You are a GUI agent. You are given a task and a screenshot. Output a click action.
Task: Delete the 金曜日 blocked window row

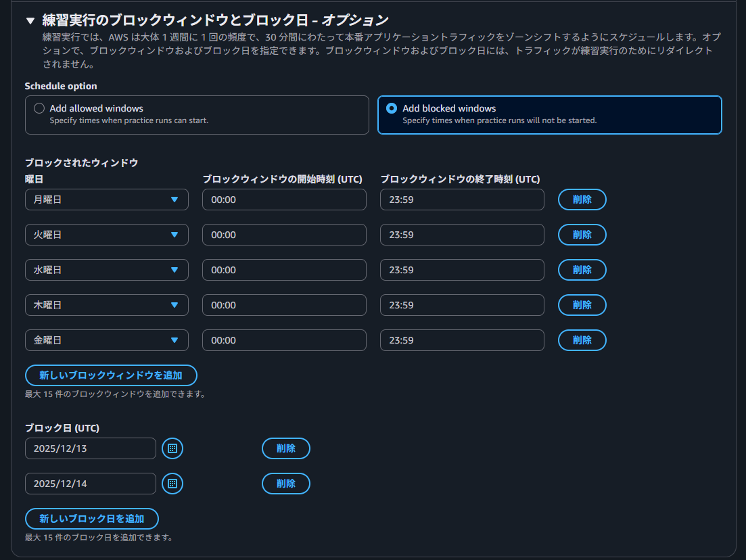tap(582, 340)
